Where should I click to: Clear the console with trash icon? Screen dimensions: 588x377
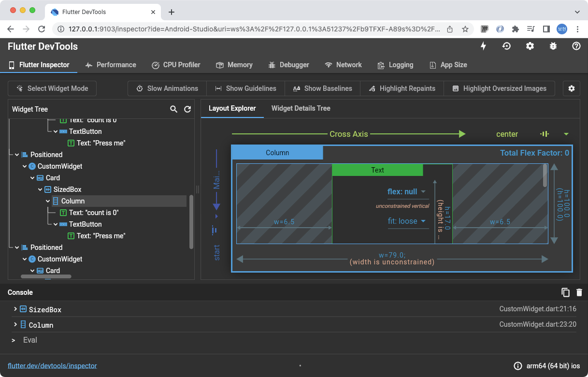click(x=579, y=292)
